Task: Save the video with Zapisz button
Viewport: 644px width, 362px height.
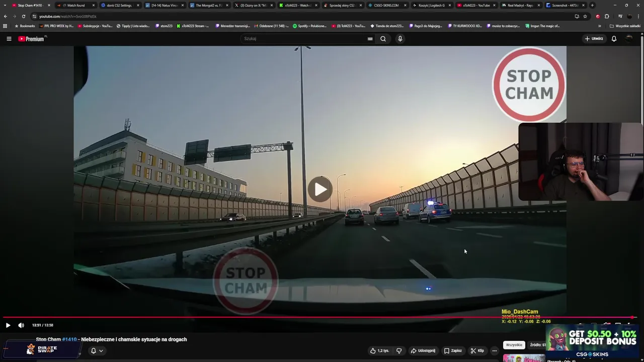Action: coord(453,350)
